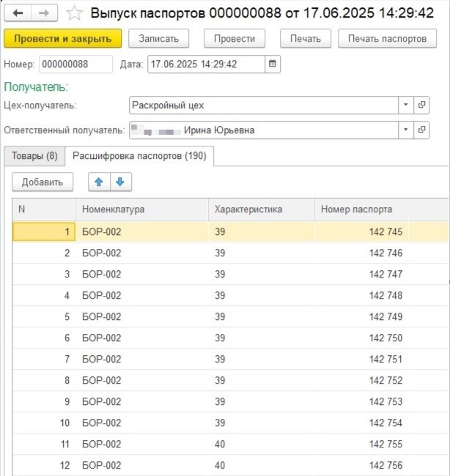Move row down with blue down arrow
The image size is (450, 476).
tap(119, 182)
